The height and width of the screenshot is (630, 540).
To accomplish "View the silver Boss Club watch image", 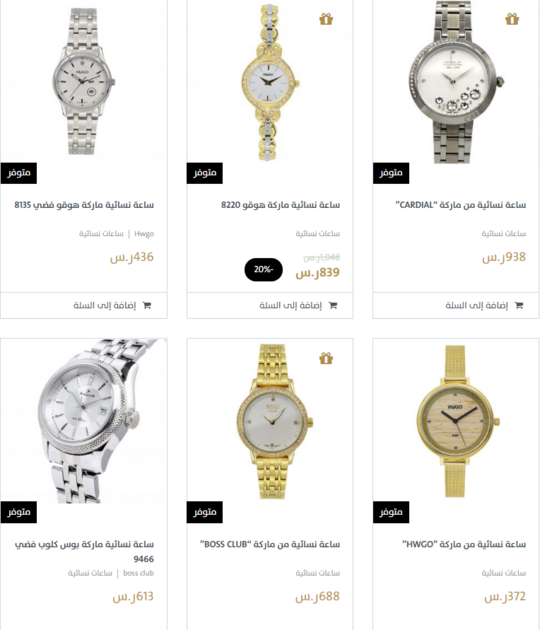I will click(84, 421).
